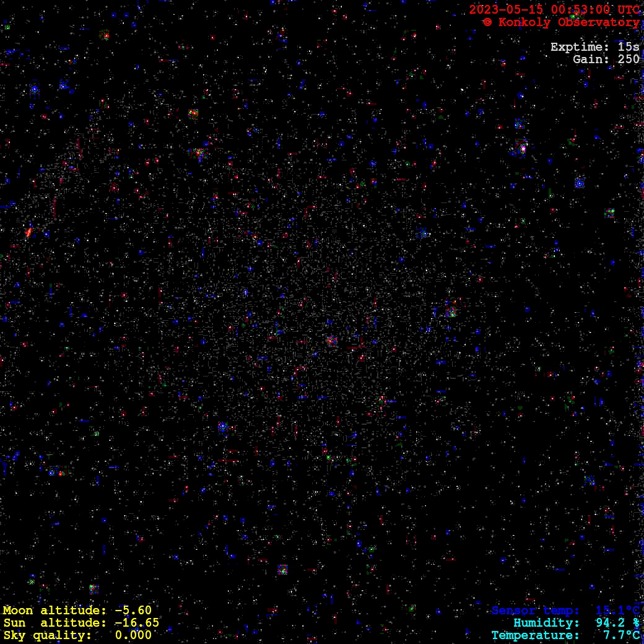The image size is (644, 644).
Task: Select the sensor temperature value 15.1°C
Action: tap(617, 611)
